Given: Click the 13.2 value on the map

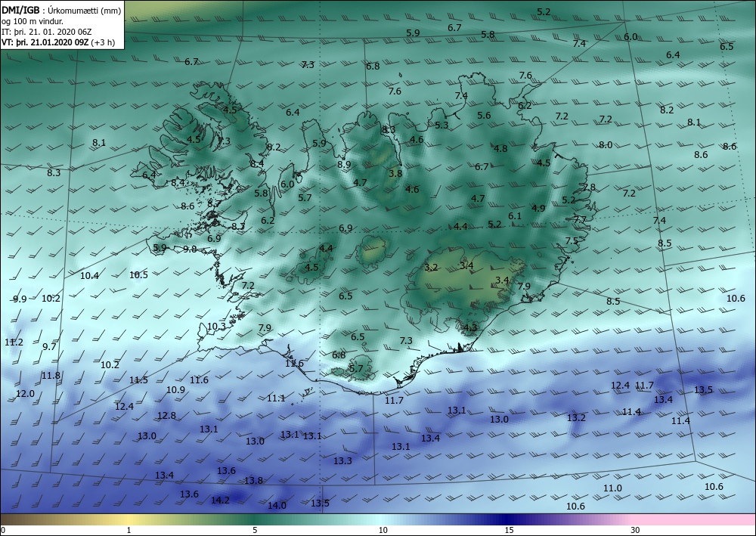Looking at the screenshot, I should 576,418.
